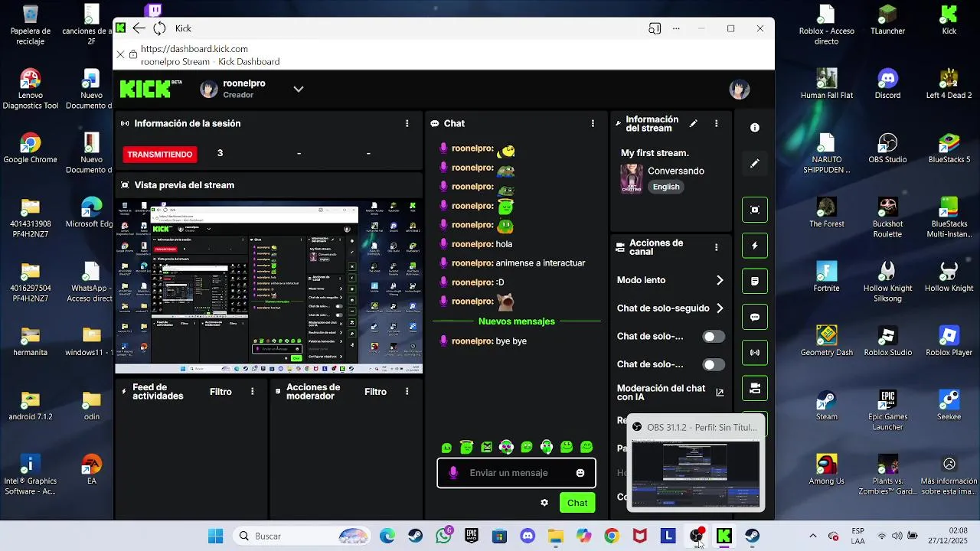Click the info icon in right sidebar

pos(755,128)
